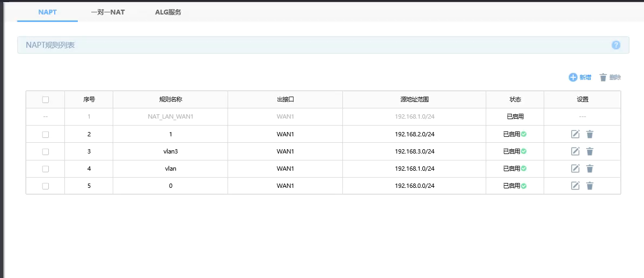Edit rule named 0 in row 5
This screenshot has height=278, width=644.
tap(575, 186)
